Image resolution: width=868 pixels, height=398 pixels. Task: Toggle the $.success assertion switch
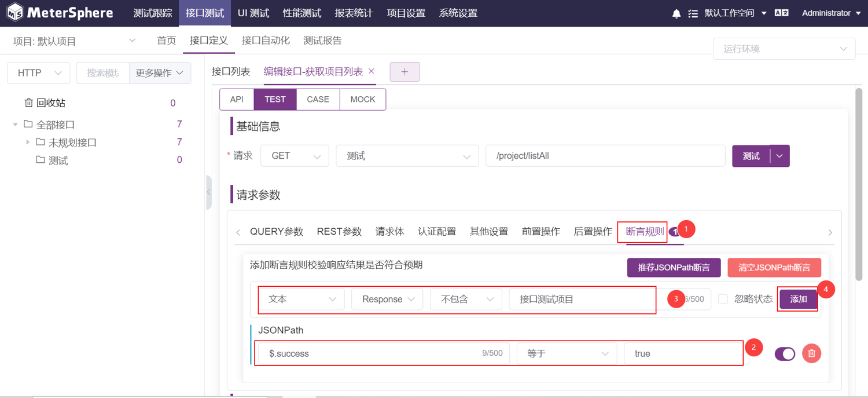[x=785, y=353]
